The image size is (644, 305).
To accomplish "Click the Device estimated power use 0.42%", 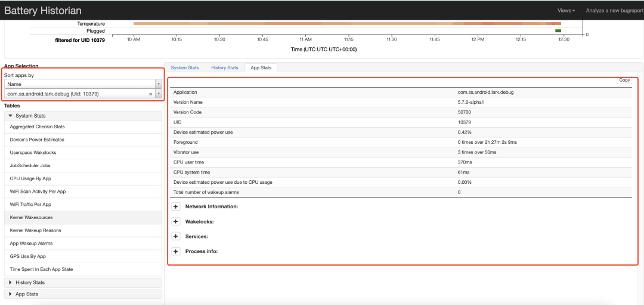I will pyautogui.click(x=464, y=132).
